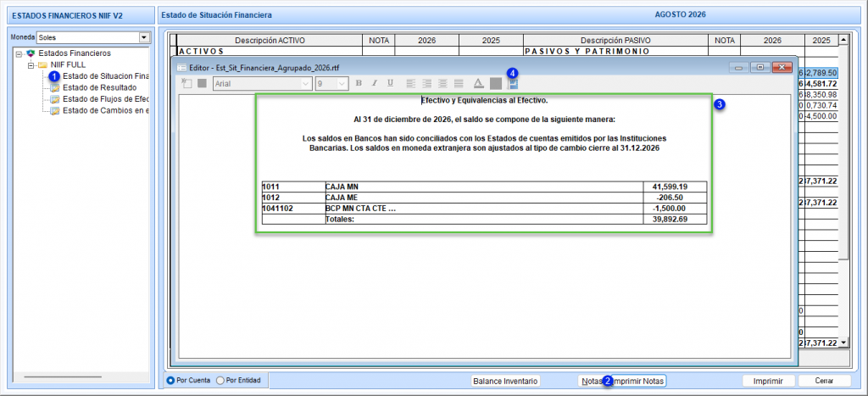Collapse the Estados Financieros tree node

19,53
